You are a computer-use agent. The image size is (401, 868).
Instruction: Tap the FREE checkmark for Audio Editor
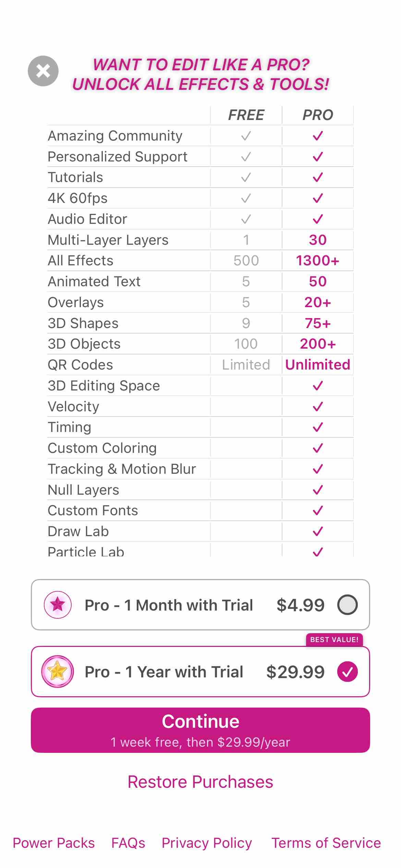coord(246,219)
